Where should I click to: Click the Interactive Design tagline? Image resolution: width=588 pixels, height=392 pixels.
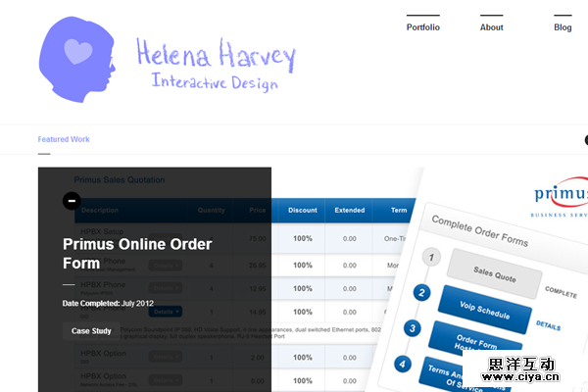(x=215, y=82)
